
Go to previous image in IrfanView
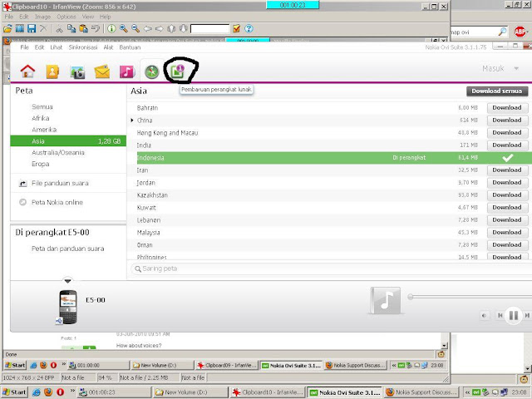[x=148, y=29]
